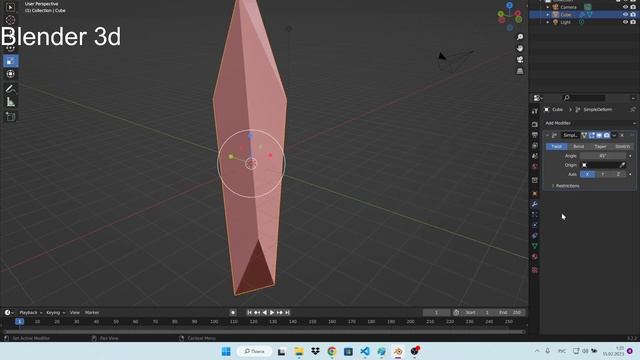Switch deform mode to Taper

[600, 147]
